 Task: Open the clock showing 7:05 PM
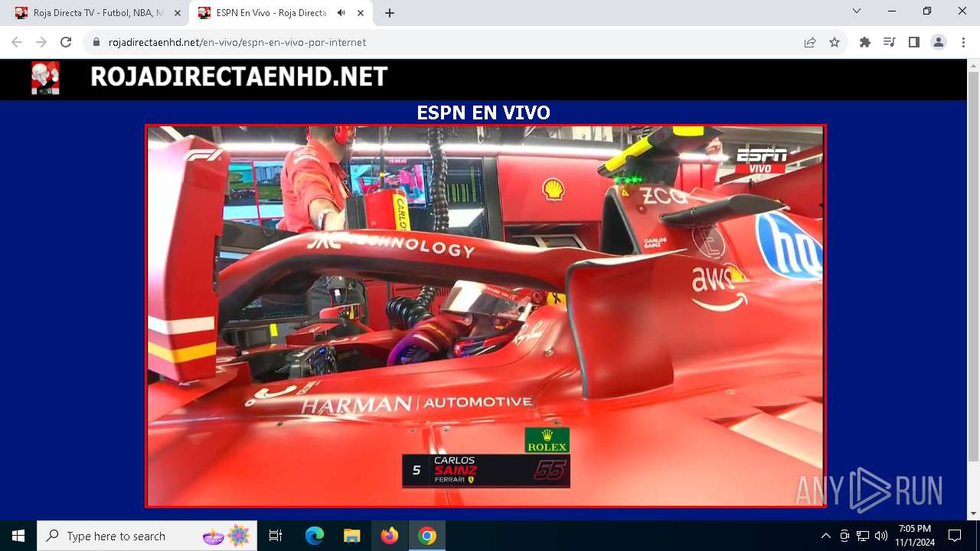915,536
